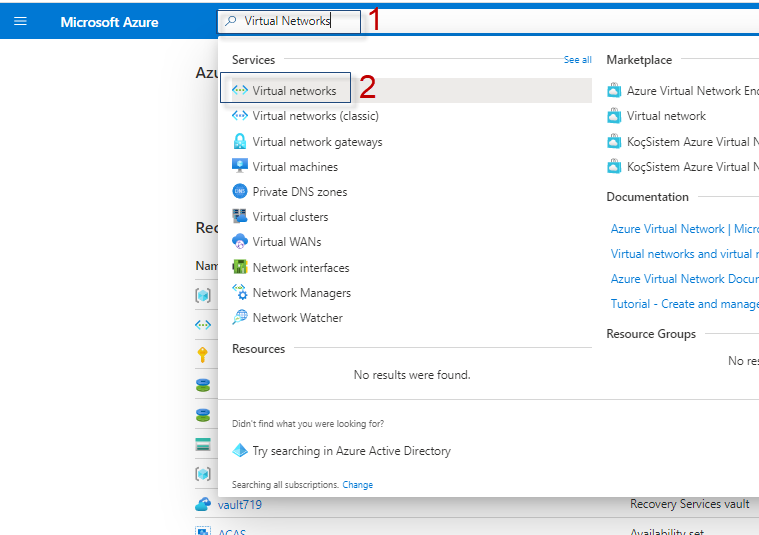The image size is (759, 535).
Task: Select Virtual network gateways service
Action: coord(318,142)
